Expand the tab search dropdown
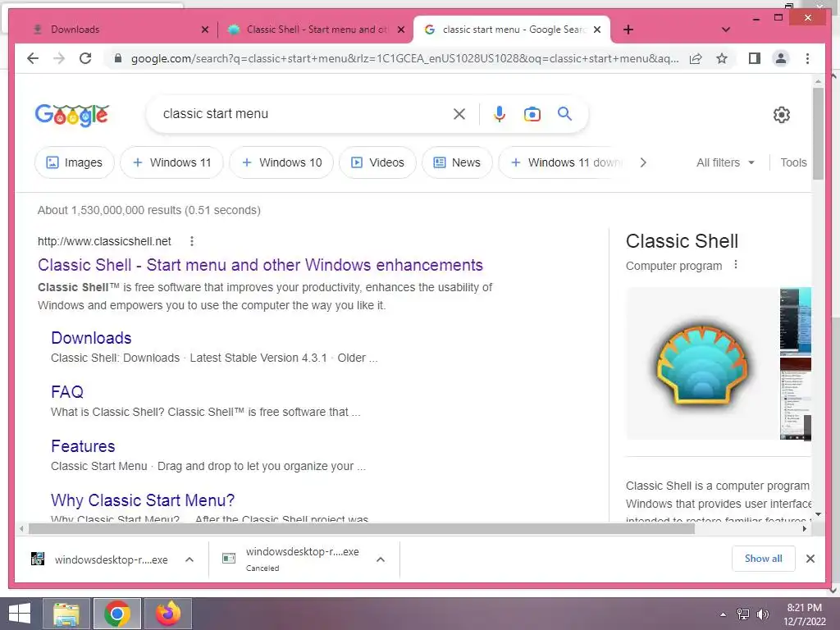Viewport: 840px width, 630px height. coord(726,30)
